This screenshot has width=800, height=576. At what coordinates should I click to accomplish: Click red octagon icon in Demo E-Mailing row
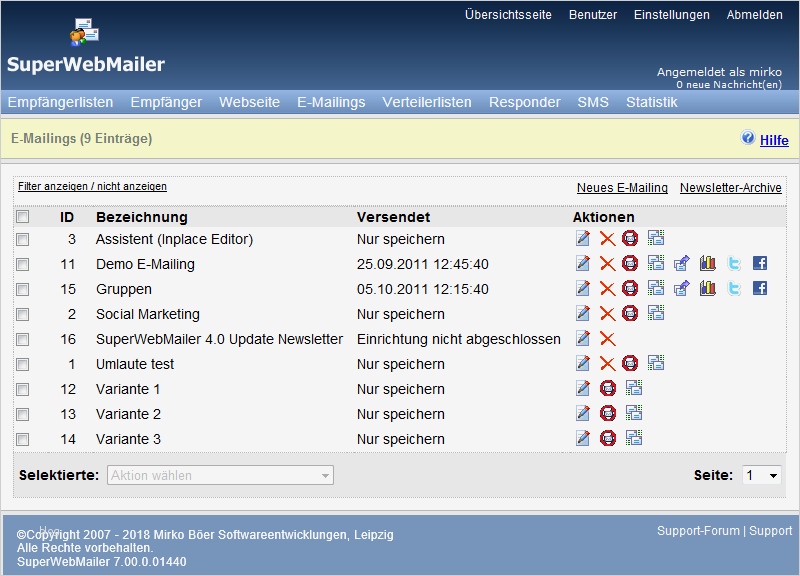point(630,263)
